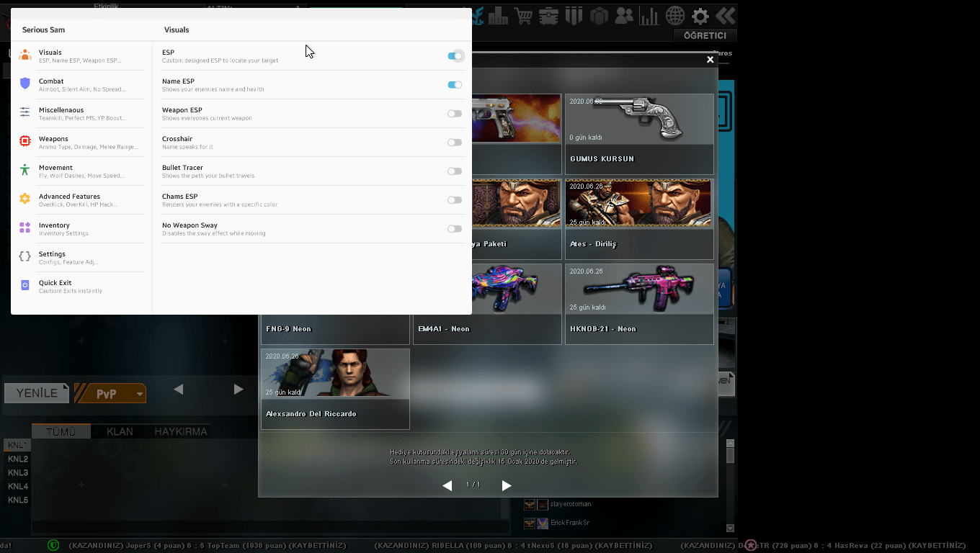Viewport: 980px width, 553px height.
Task: Select the Inventory grid icon
Action: [25, 228]
